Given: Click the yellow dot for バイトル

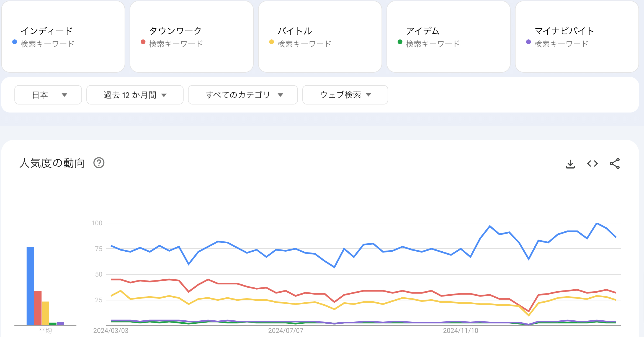Looking at the screenshot, I should [x=271, y=42].
